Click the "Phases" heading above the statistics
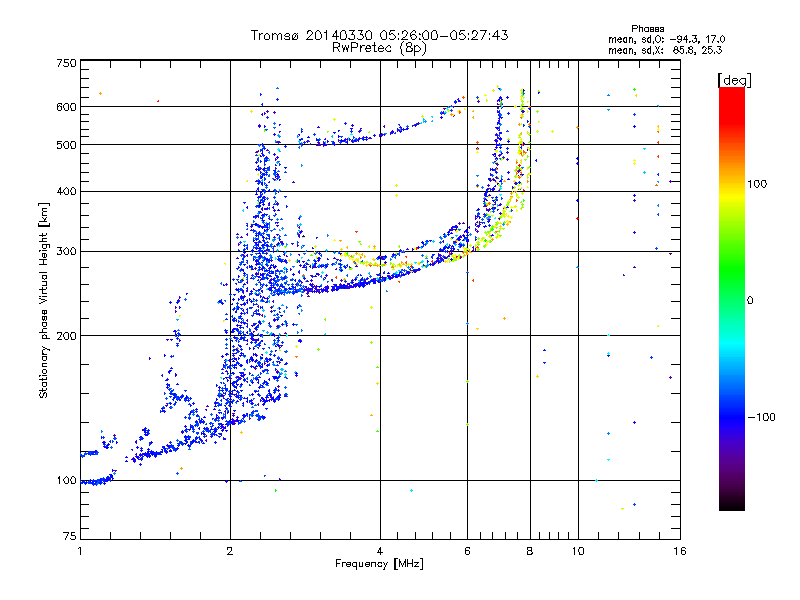 pos(647,29)
